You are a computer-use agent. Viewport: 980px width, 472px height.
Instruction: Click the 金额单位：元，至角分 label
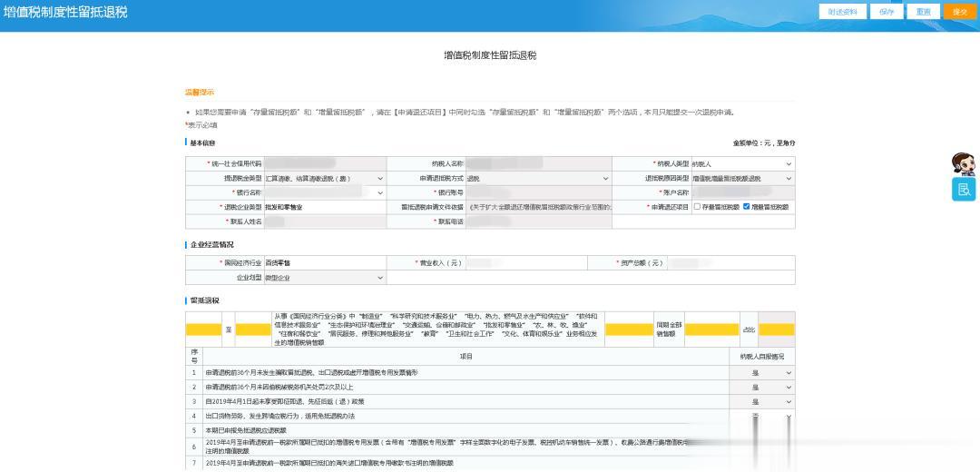click(x=764, y=143)
